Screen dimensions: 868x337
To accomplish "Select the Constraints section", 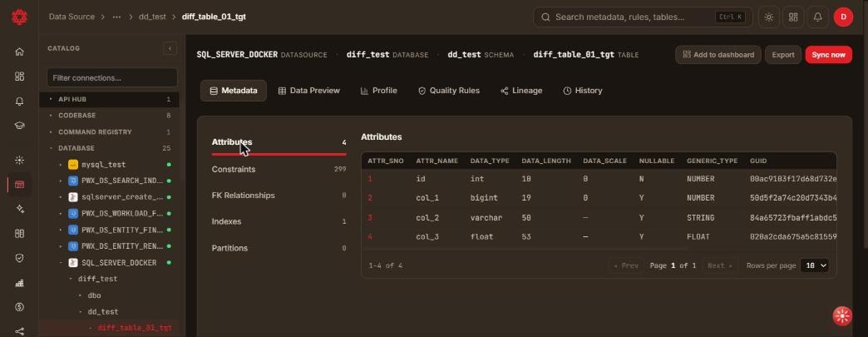I will (279, 169).
